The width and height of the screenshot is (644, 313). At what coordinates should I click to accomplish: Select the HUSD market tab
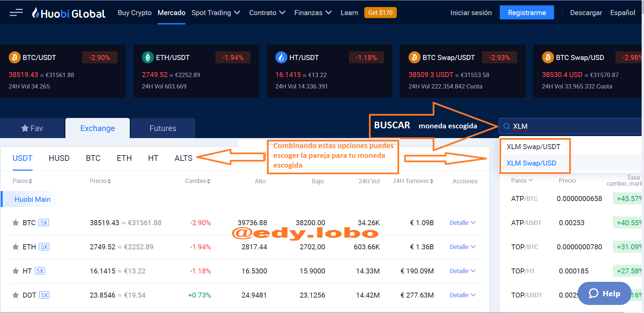click(59, 158)
